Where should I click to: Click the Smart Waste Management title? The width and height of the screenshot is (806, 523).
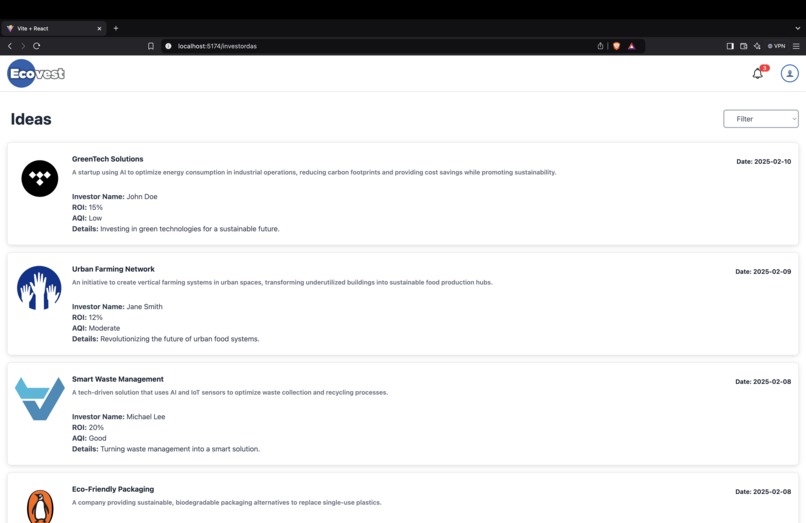click(x=118, y=379)
